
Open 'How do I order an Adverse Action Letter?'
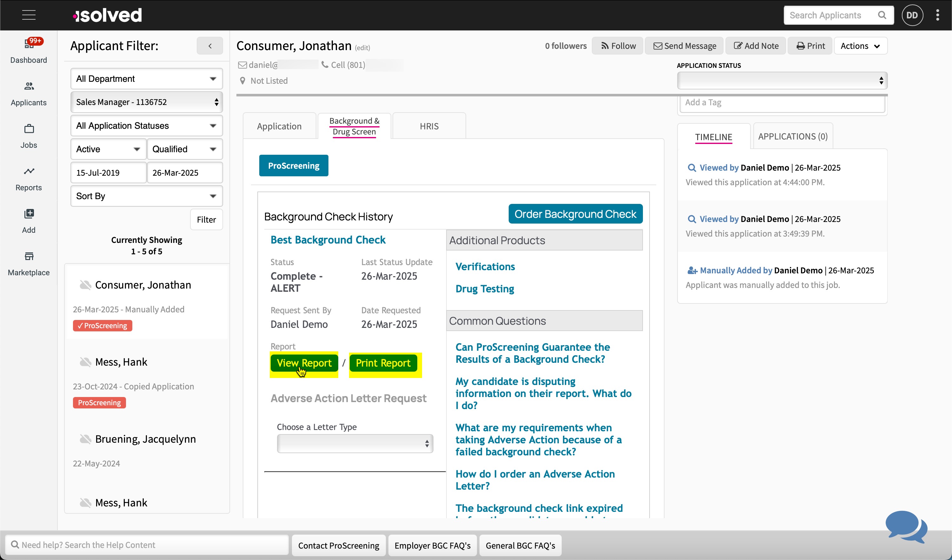[x=535, y=480]
